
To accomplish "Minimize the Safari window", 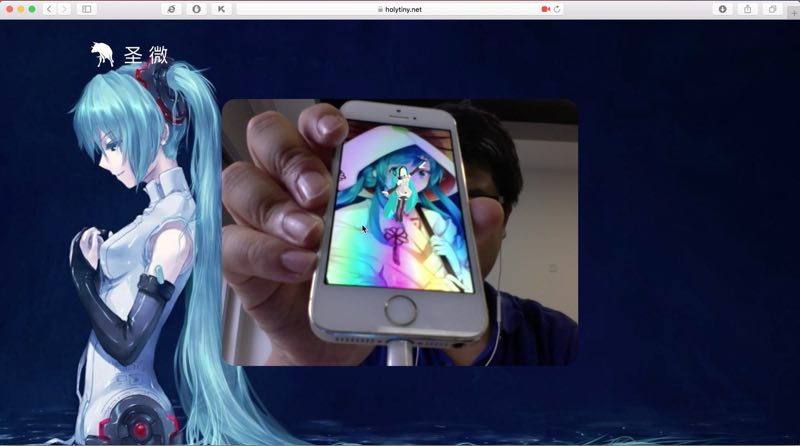I will click(20, 9).
